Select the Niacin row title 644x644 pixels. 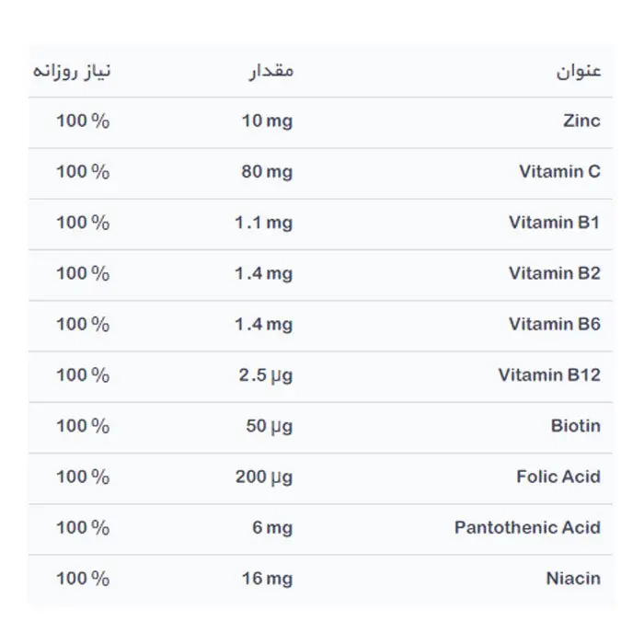point(573,579)
